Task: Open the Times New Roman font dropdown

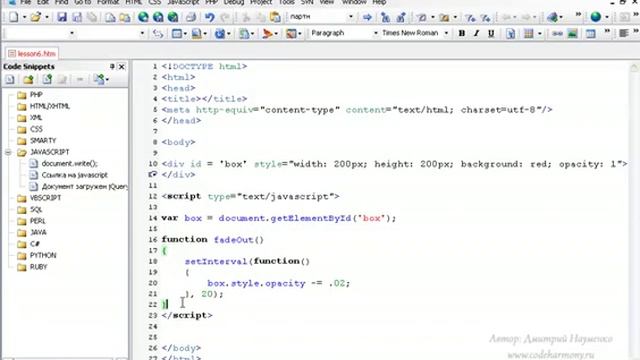Action: point(446,33)
